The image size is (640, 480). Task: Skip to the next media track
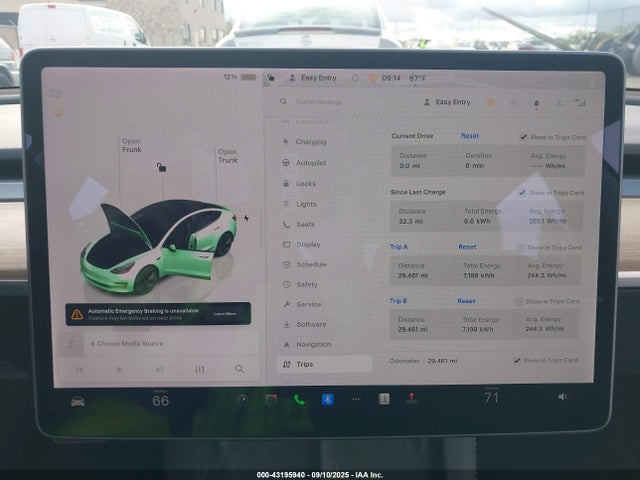point(159,369)
